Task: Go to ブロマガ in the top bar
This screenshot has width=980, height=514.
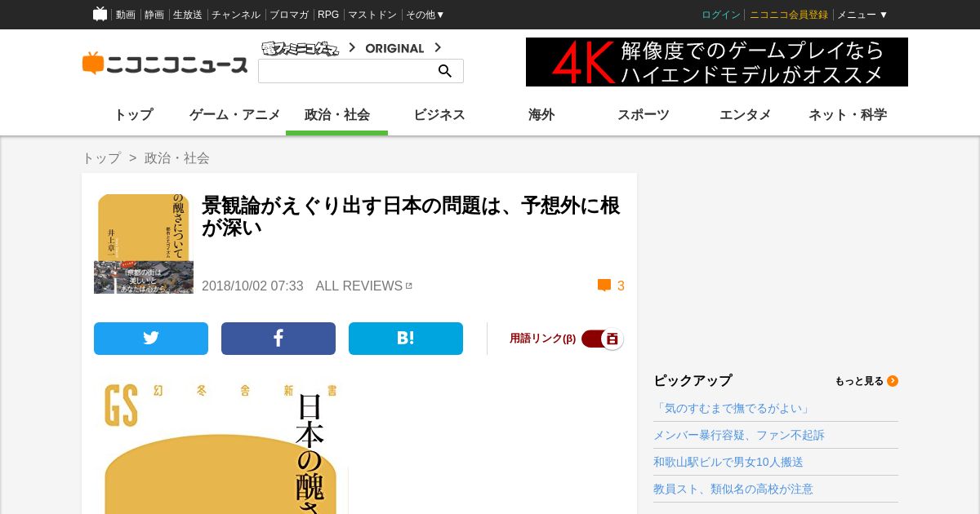Action: 289,15
